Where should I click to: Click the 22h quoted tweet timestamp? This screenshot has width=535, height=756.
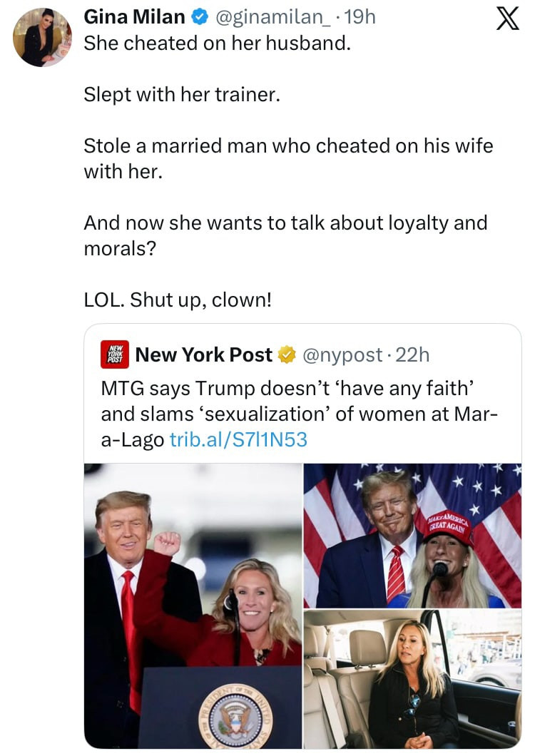[413, 354]
